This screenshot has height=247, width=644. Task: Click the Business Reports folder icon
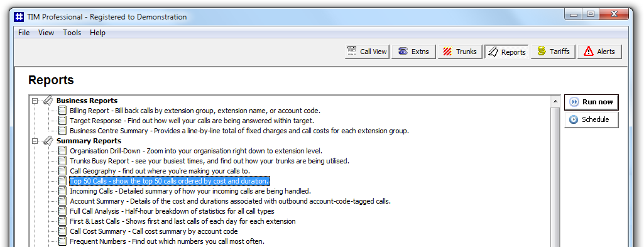coord(48,101)
